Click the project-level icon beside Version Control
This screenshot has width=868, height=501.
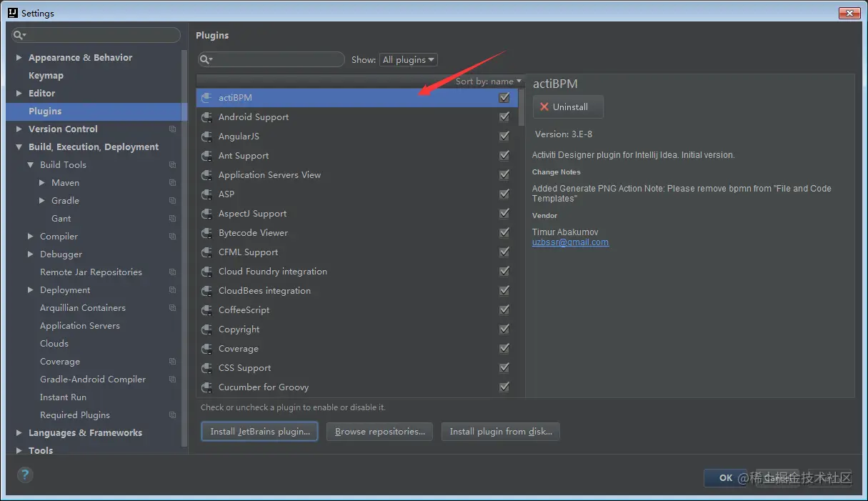click(x=172, y=129)
